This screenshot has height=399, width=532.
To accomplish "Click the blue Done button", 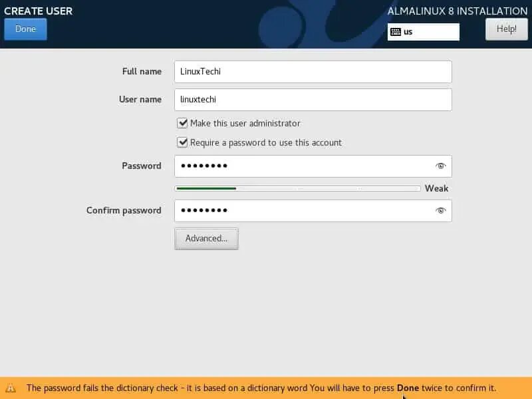I will (25, 29).
